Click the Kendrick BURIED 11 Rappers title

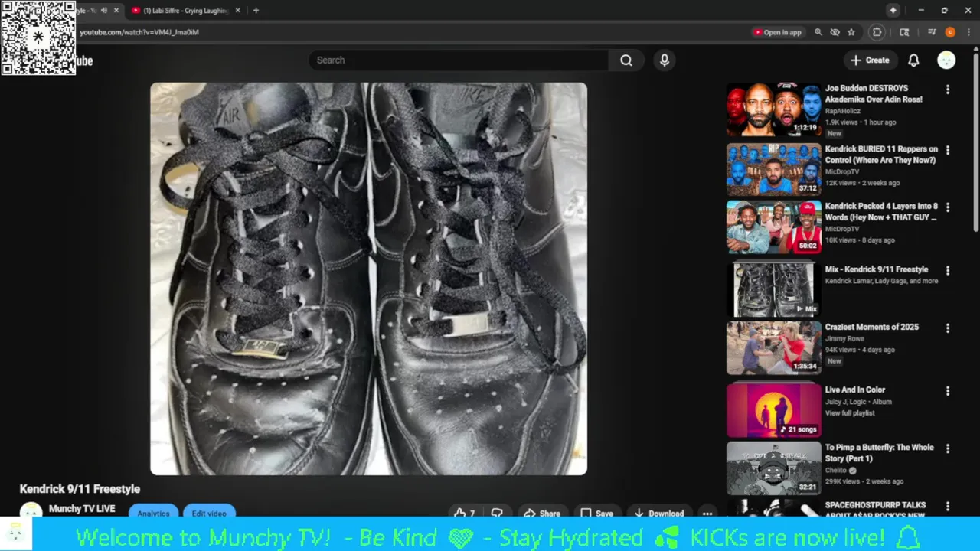tap(881, 155)
